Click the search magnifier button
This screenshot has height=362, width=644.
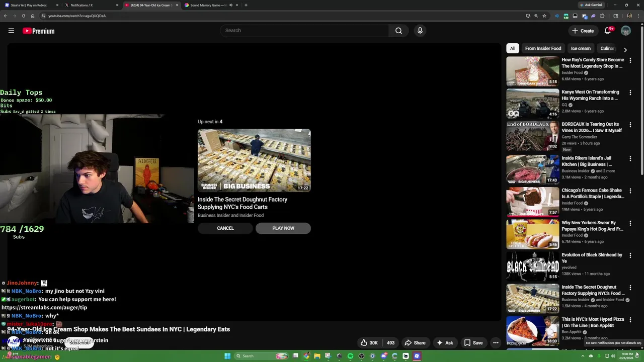[x=398, y=31]
